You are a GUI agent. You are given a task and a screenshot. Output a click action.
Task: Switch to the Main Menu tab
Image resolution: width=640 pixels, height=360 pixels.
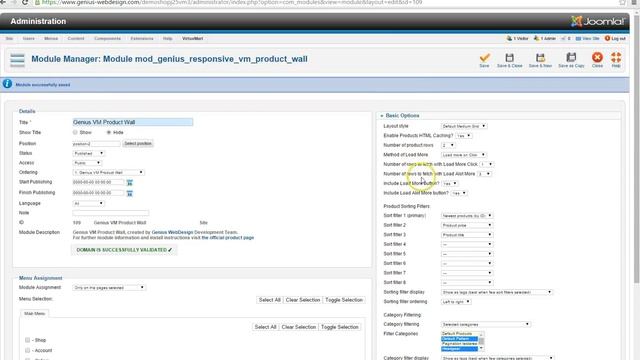point(35,313)
